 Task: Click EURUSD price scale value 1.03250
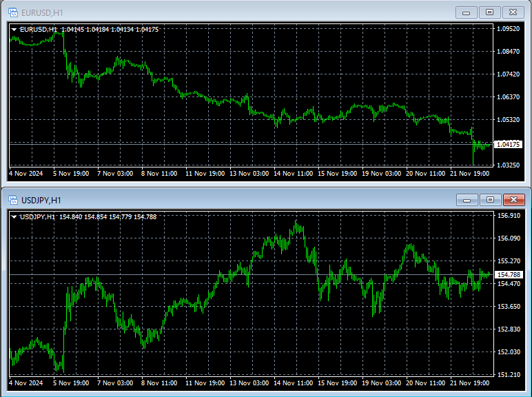[508, 165]
